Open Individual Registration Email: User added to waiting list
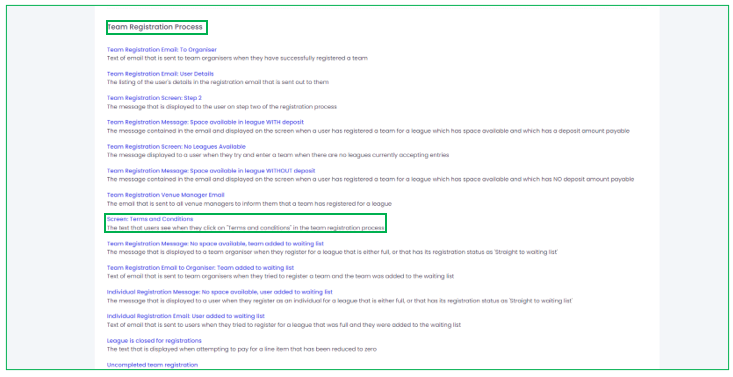 [x=186, y=317]
